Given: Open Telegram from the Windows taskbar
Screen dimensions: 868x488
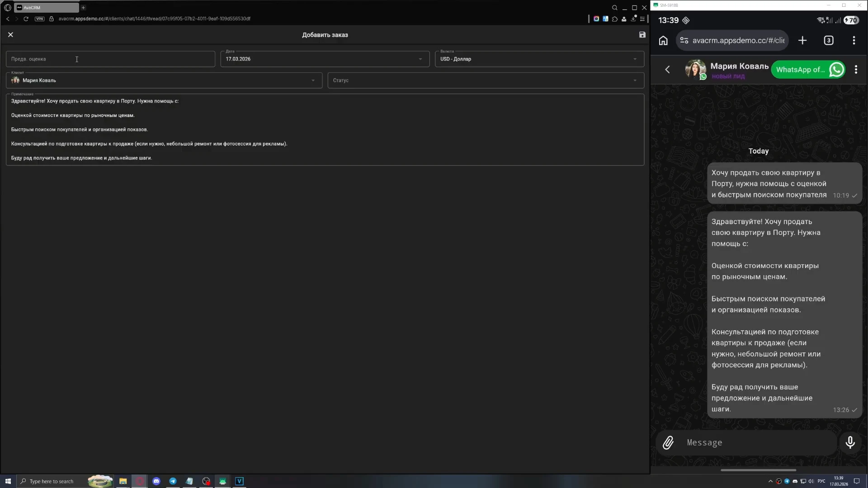Looking at the screenshot, I should pyautogui.click(x=173, y=481).
